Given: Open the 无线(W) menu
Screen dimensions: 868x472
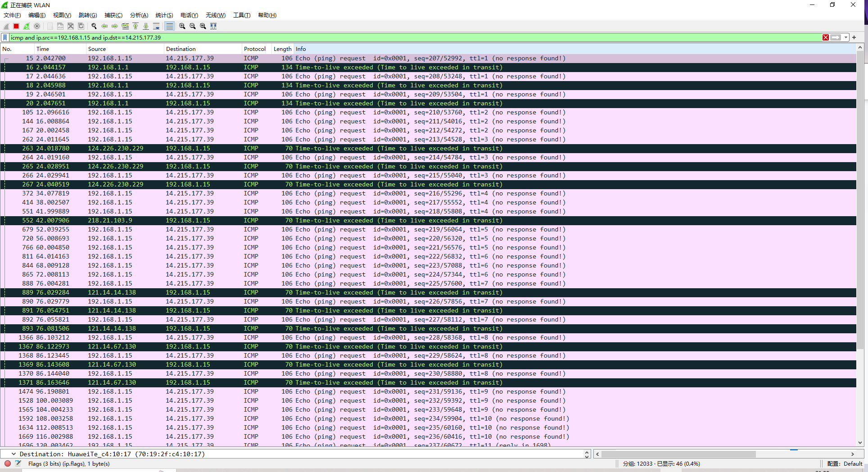Looking at the screenshot, I should [216, 15].
